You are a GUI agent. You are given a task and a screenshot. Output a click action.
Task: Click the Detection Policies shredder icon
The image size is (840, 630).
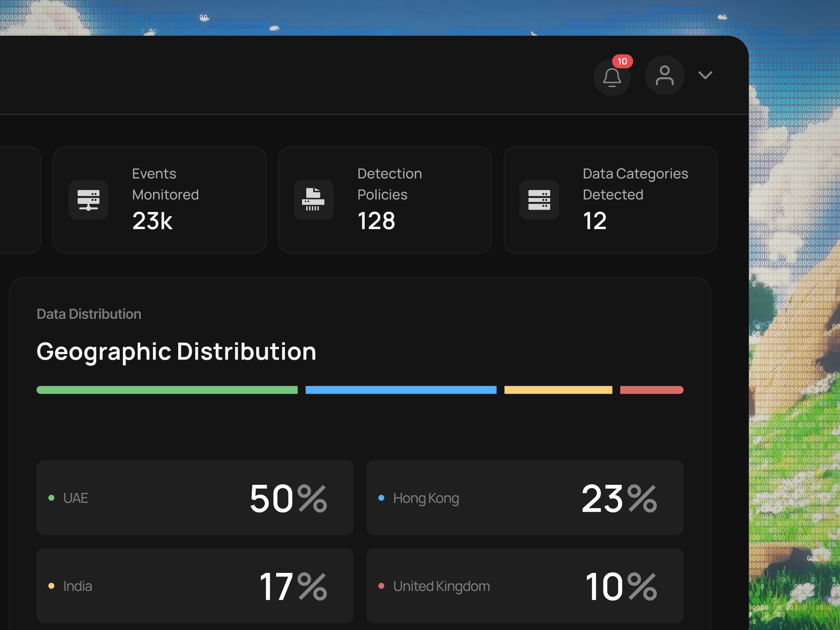[314, 200]
